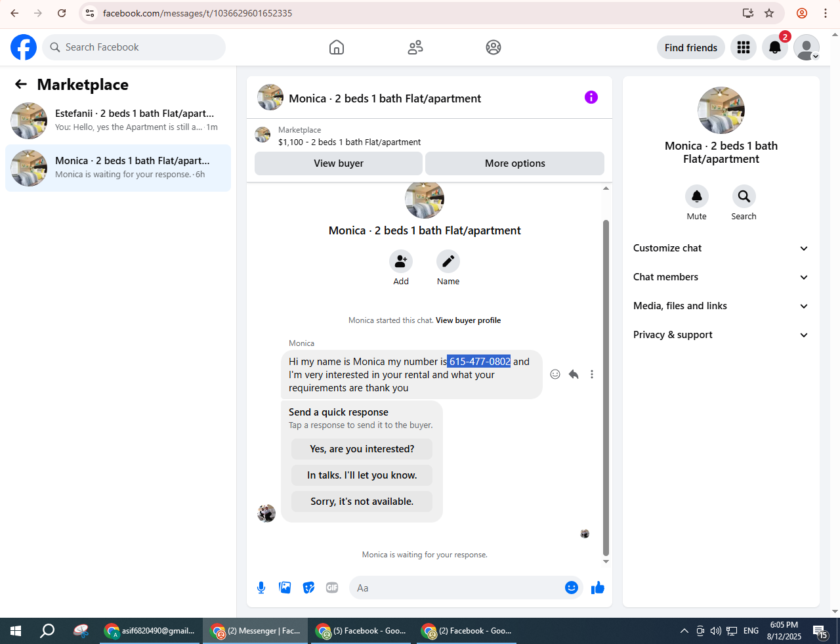
Task: Expand Chat members section
Action: 721,277
